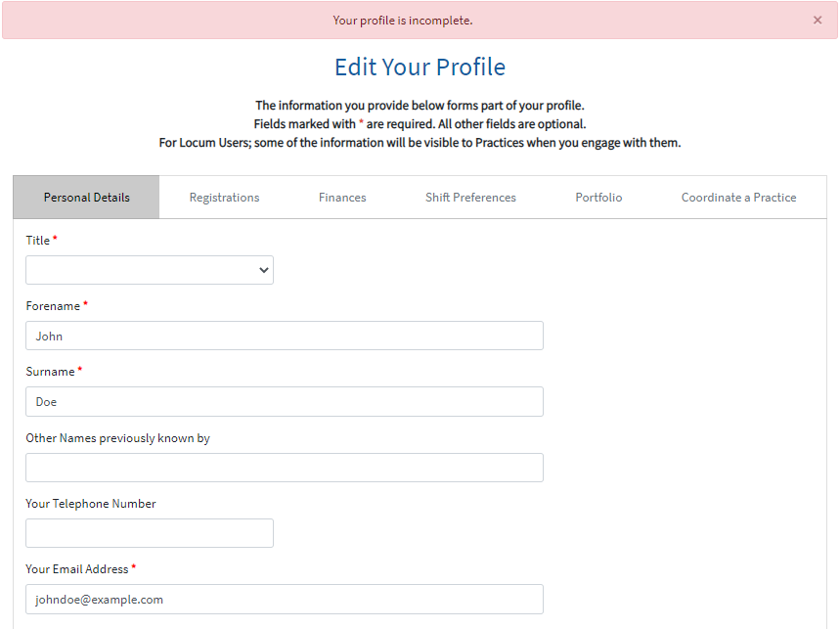Viewport: 840px width, 629px height.
Task: Click the Surname label text
Action: click(50, 372)
